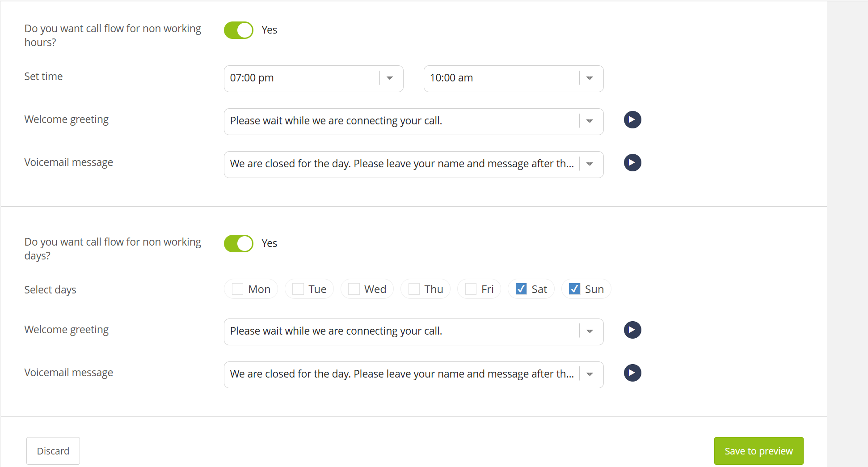868x467 pixels.
Task: Expand non working hours voicemail message dropdown
Action: (x=590, y=164)
